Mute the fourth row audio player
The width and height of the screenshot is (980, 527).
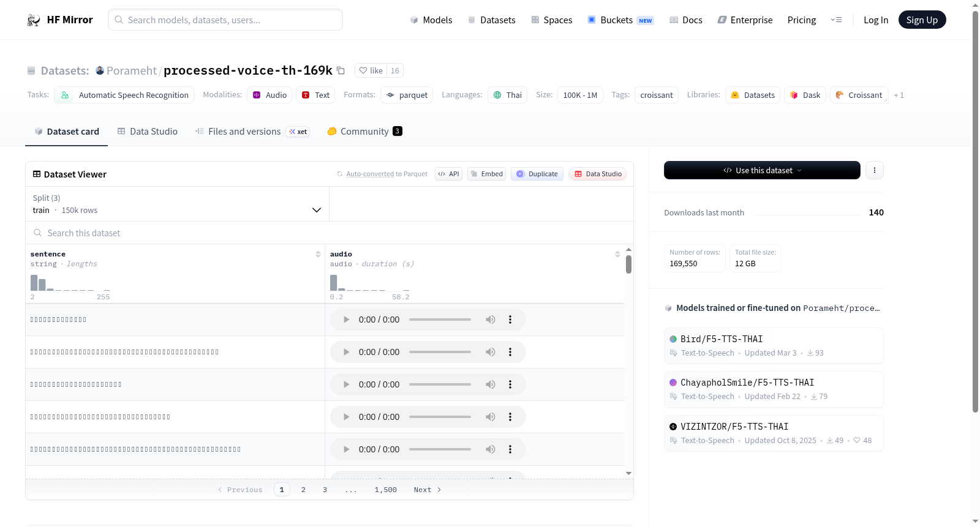click(491, 417)
